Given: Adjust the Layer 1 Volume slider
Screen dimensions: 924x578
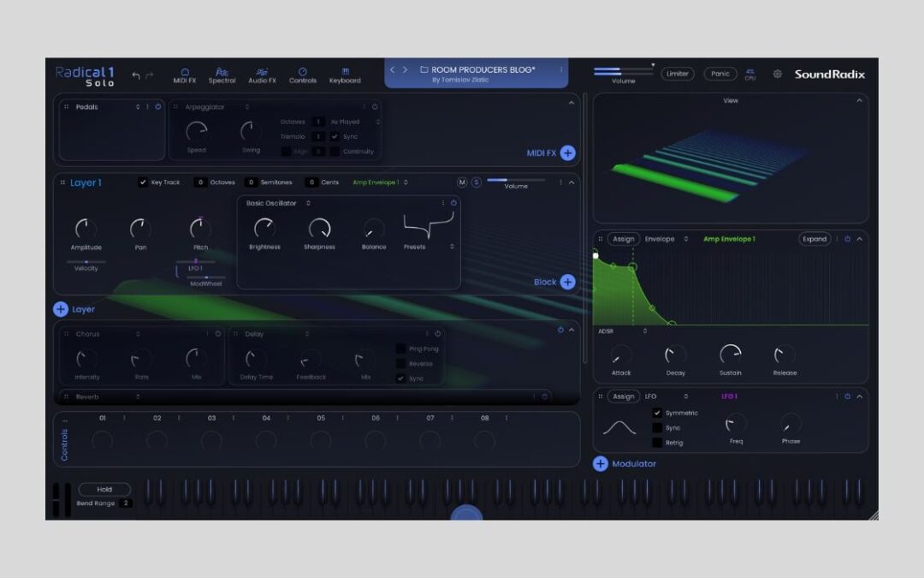Looking at the screenshot, I should 516,180.
